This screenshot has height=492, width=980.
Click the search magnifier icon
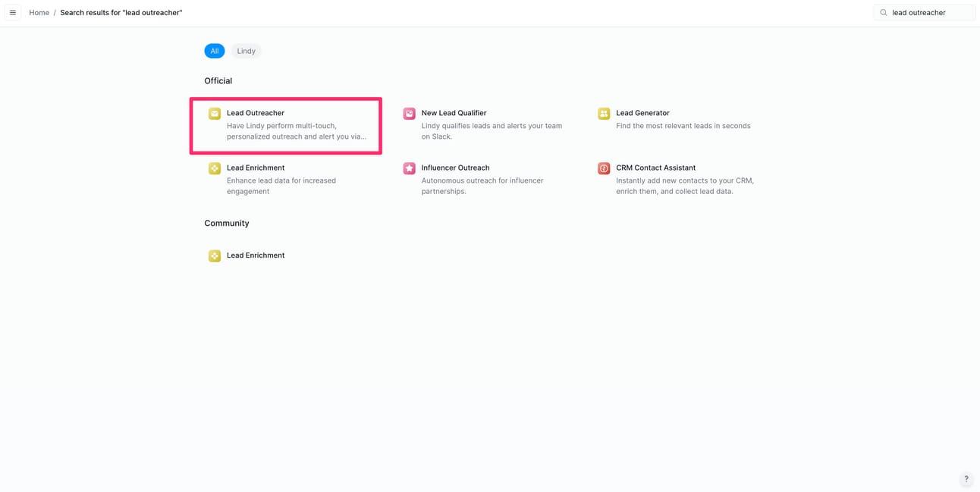pos(884,12)
